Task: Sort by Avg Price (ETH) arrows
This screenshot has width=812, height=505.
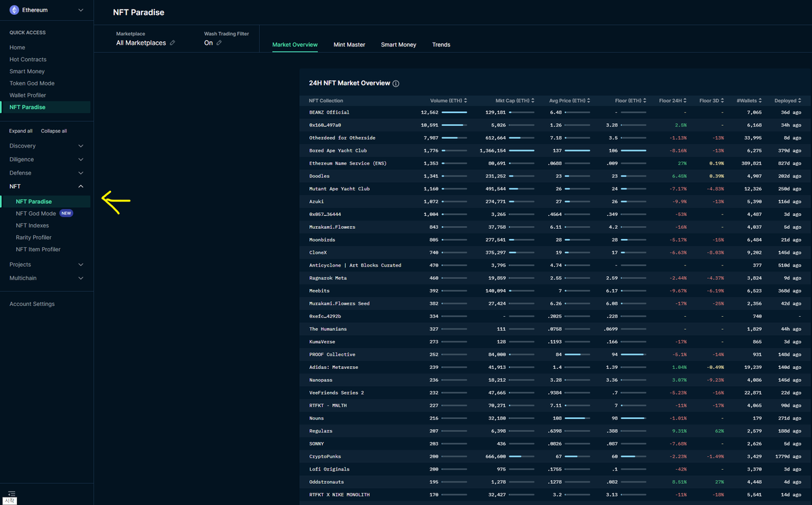Action: (x=589, y=101)
